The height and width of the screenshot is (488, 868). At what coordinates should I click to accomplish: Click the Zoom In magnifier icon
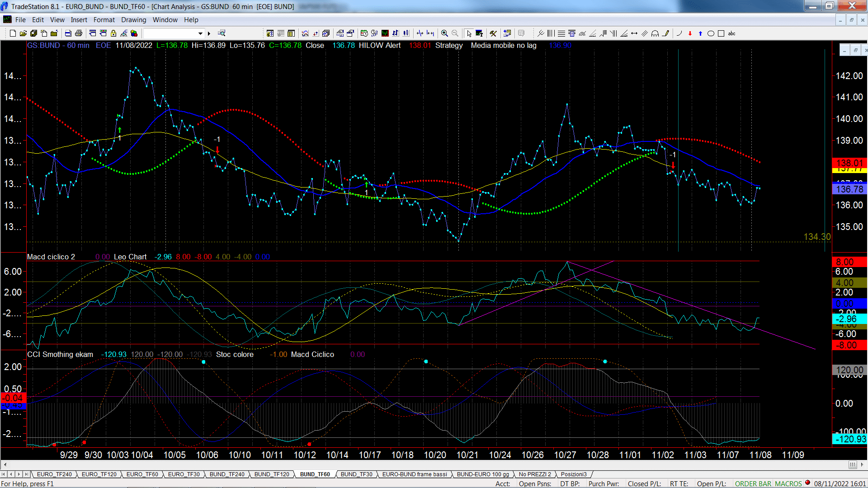click(x=444, y=33)
